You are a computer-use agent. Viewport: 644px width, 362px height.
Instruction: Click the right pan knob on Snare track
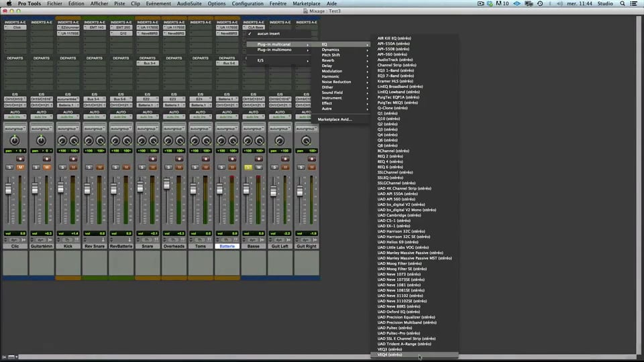tap(154, 141)
